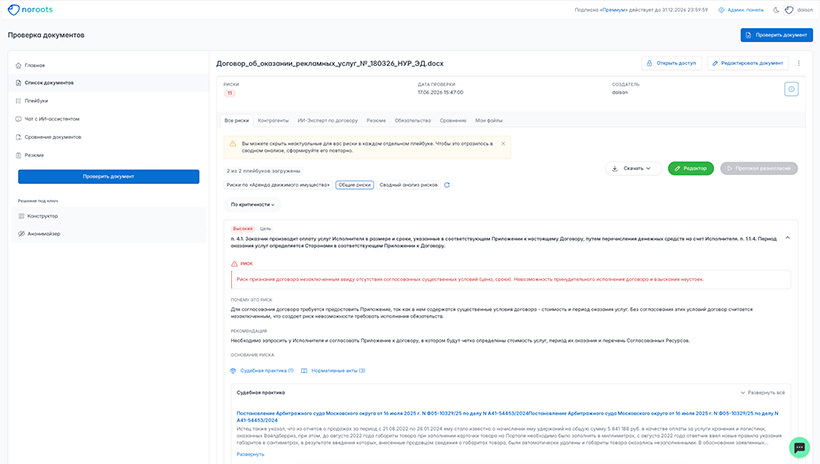Switch to the Контрагенты tab
This screenshot has height=464, width=820.
click(x=273, y=120)
